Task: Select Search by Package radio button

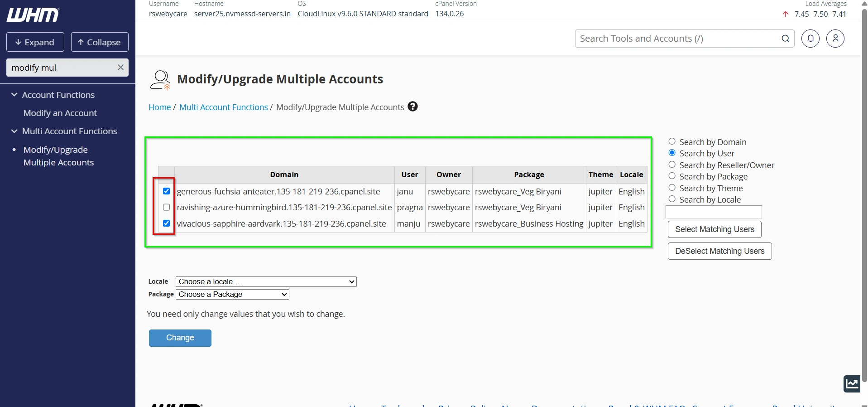Action: coord(672,176)
